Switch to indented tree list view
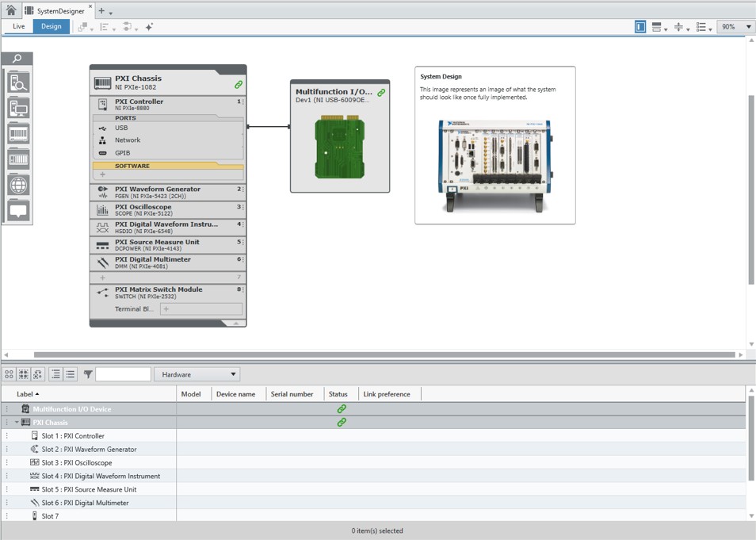This screenshot has width=756, height=540. 56,374
